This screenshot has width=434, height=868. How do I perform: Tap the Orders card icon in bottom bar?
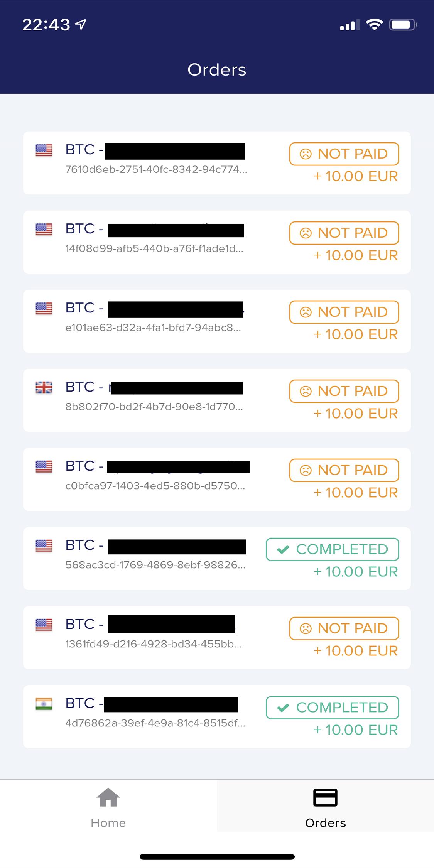(325, 797)
